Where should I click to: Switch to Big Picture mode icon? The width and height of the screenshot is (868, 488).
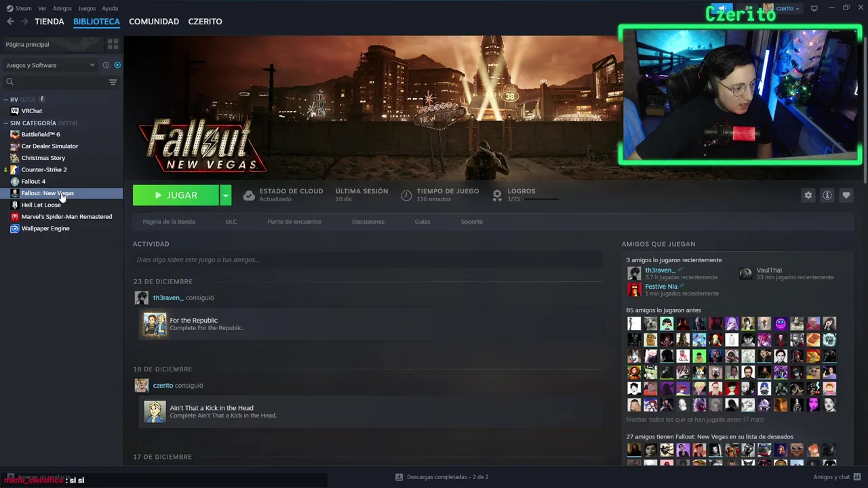point(814,8)
